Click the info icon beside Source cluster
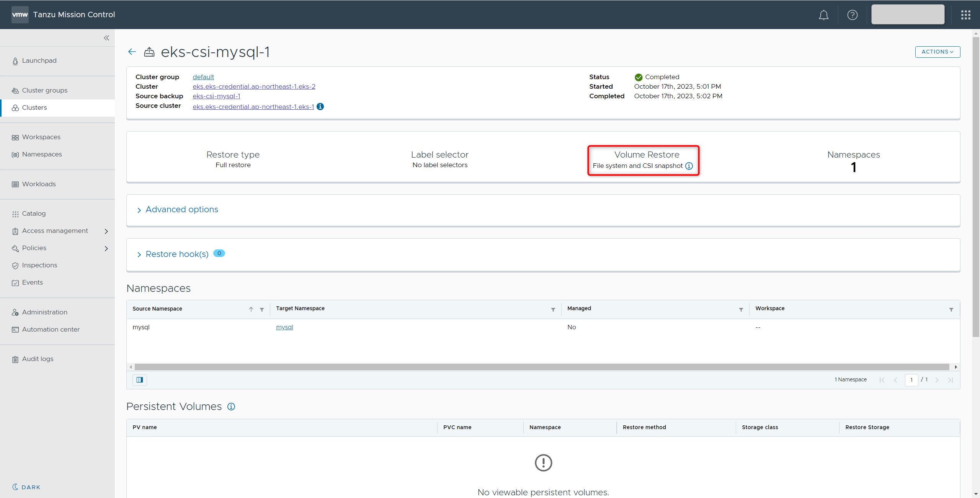 tap(320, 107)
